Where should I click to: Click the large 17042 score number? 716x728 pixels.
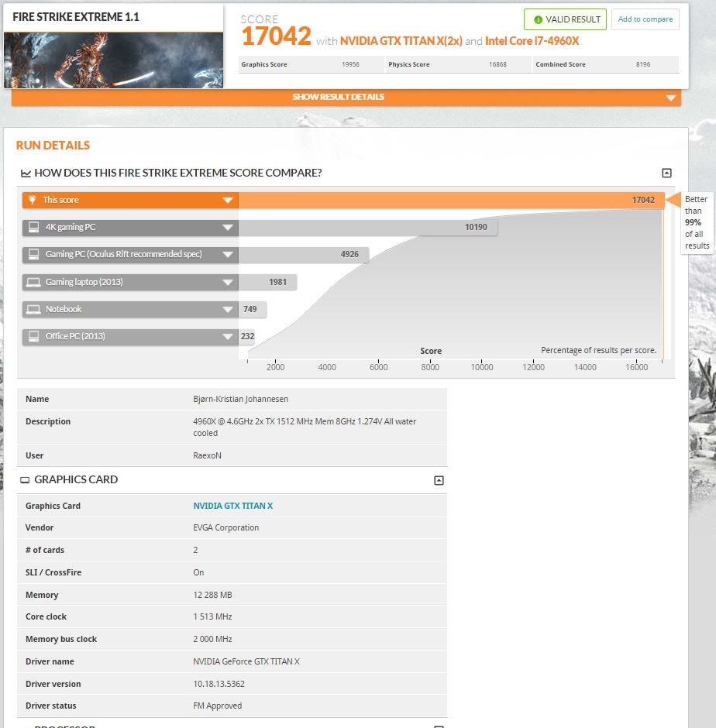click(276, 36)
